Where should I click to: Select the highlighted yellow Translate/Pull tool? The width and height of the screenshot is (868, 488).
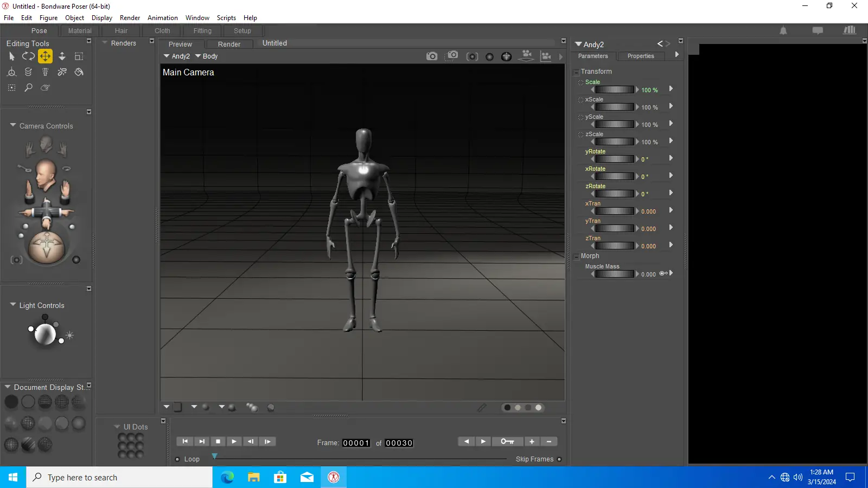[x=45, y=56]
